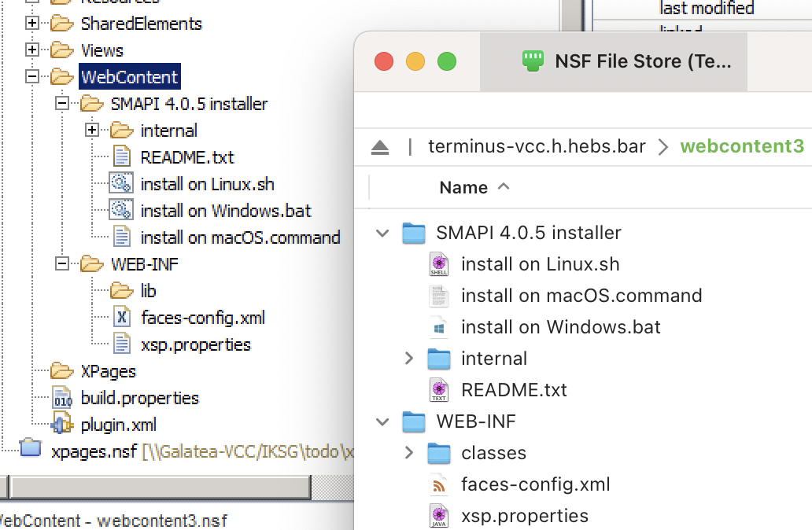Click the eject icon beside terminus-vcc.h.hebs.bar

point(380,147)
